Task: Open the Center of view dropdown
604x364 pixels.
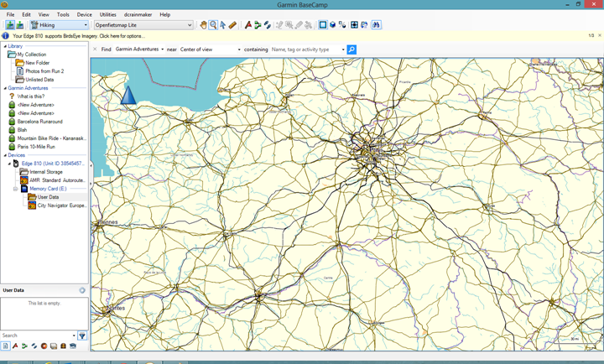Action: click(x=210, y=49)
